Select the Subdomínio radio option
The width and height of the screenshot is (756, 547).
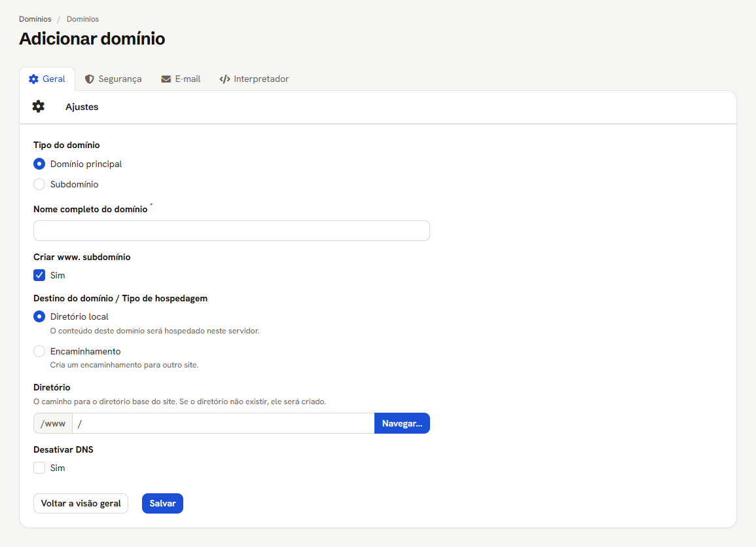pos(39,184)
